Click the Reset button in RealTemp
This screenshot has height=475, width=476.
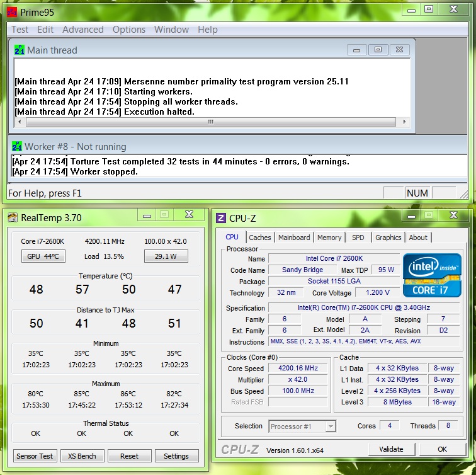pos(129,456)
